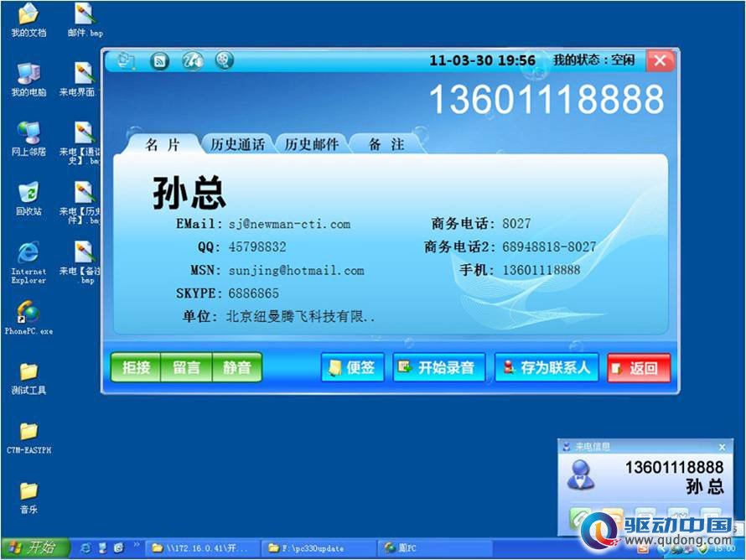Viewport: 746px width, 560px height.
Task: Select the F:\pc330update taskbar item
Action: point(319,548)
